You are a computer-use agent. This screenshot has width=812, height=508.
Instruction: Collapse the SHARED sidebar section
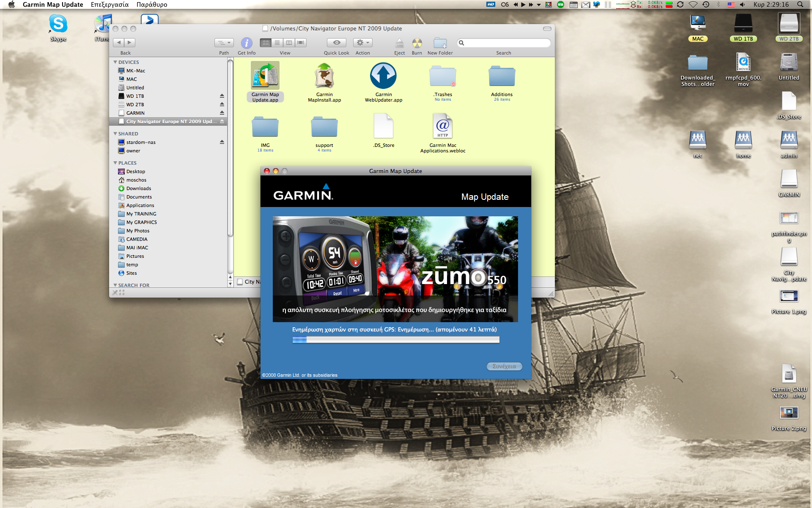[115, 134]
